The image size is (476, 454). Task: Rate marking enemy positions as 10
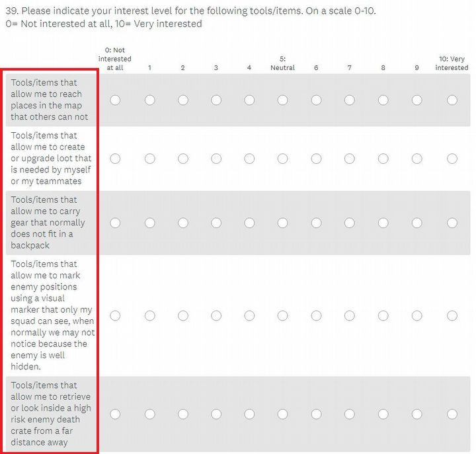tap(452, 316)
